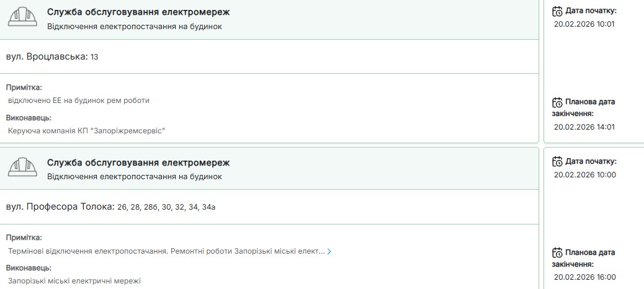
Task: Select the вул. Професора Толока house numbers row
Action: tap(110, 207)
